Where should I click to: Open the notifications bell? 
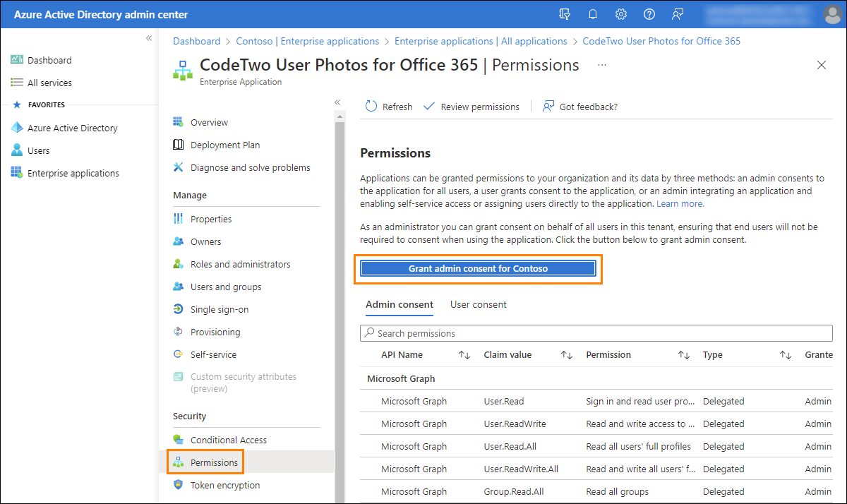[593, 14]
